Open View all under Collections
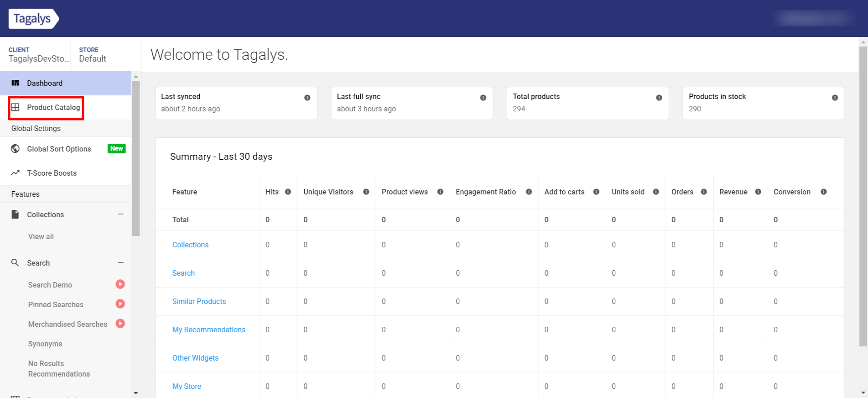The height and width of the screenshot is (398, 868). (41, 236)
